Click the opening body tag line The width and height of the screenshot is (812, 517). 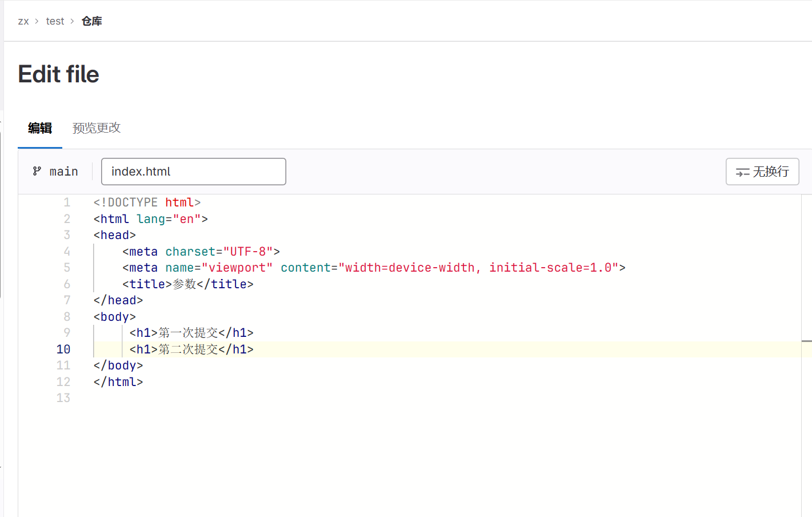pos(115,317)
